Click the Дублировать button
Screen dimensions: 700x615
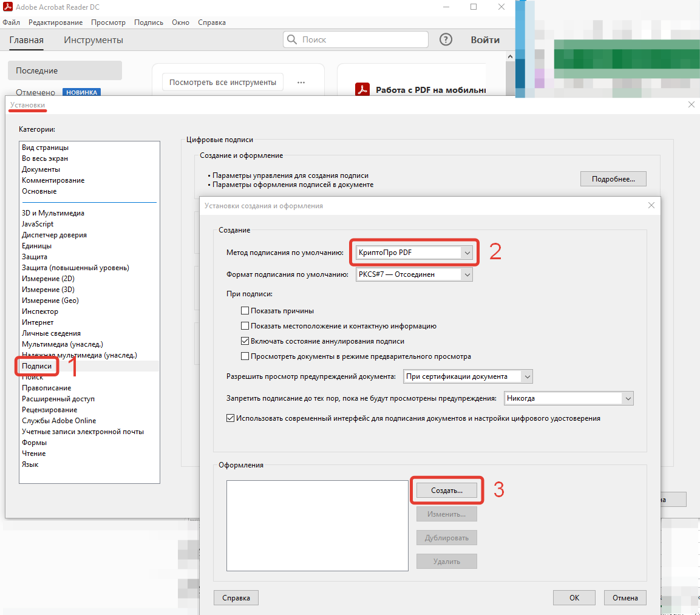(446, 538)
